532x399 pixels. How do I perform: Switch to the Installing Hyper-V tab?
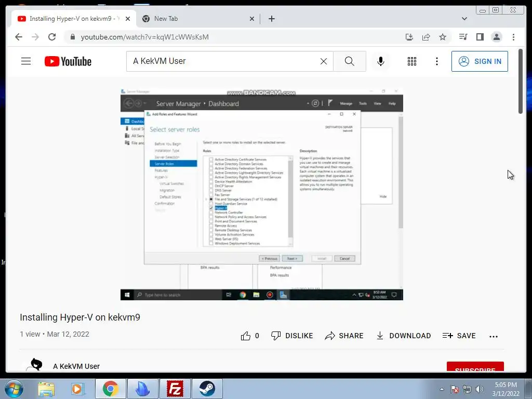click(x=73, y=19)
